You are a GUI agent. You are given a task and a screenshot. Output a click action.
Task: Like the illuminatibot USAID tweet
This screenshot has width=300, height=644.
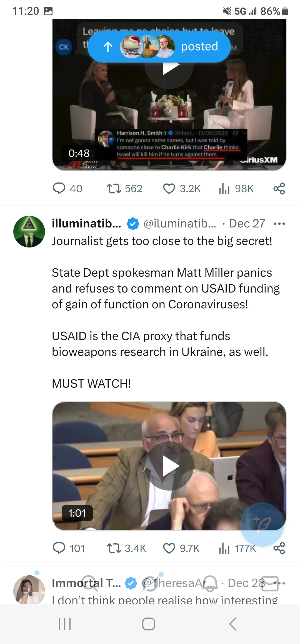coord(169,548)
